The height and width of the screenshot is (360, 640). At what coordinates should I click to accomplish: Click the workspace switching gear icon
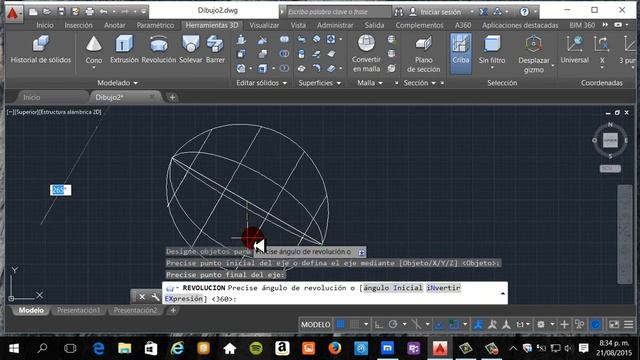541,324
